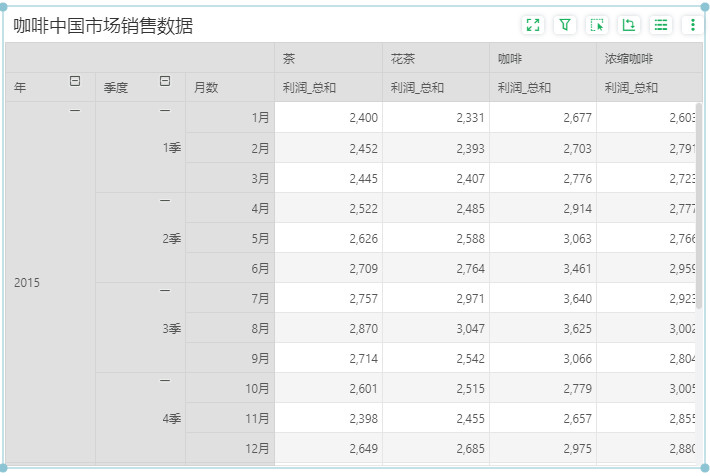Collapse the 1季 quarter group
The image size is (710, 476).
pos(165,111)
